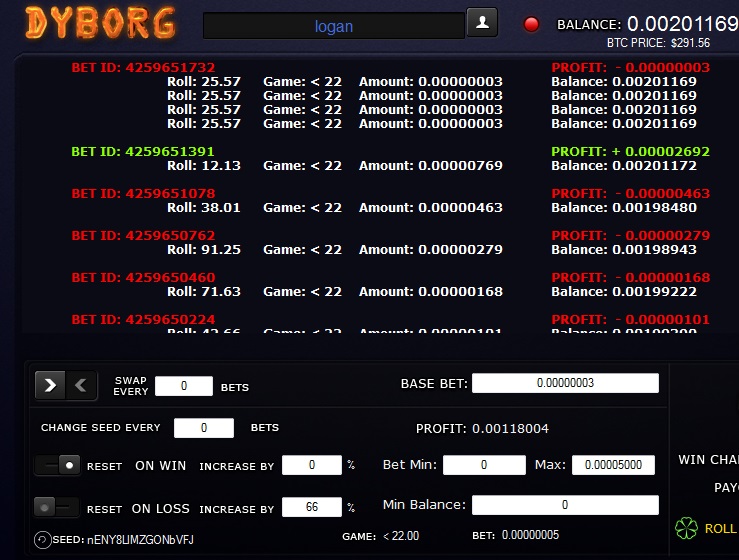
Task: Click profit - 0.00000101 text
Action: coord(631,319)
